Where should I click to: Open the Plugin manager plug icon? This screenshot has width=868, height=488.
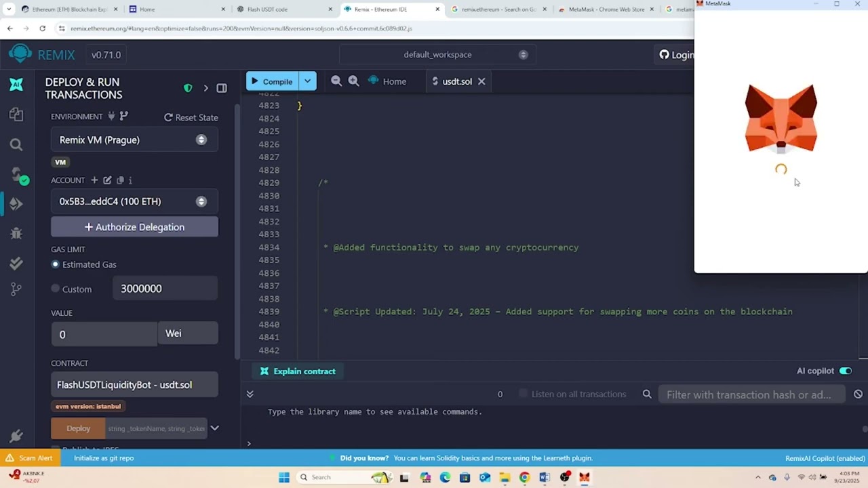(x=16, y=436)
